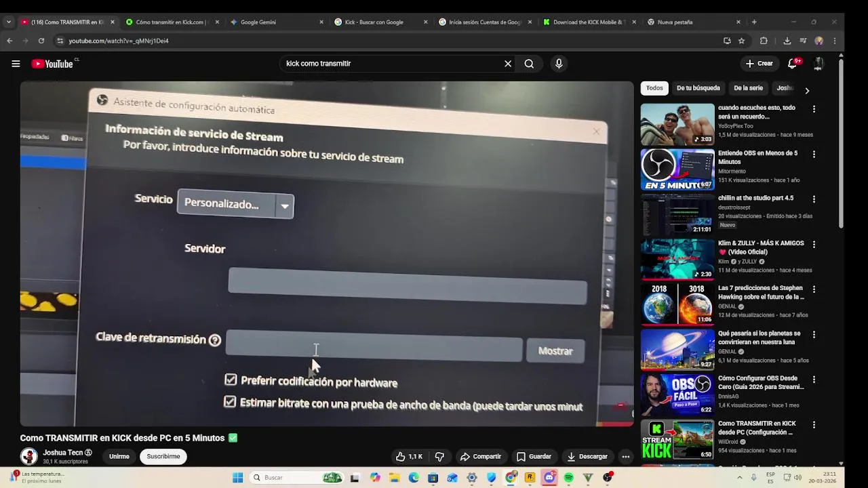The height and width of the screenshot is (488, 868).
Task: Click the Unirme button
Action: click(119, 456)
